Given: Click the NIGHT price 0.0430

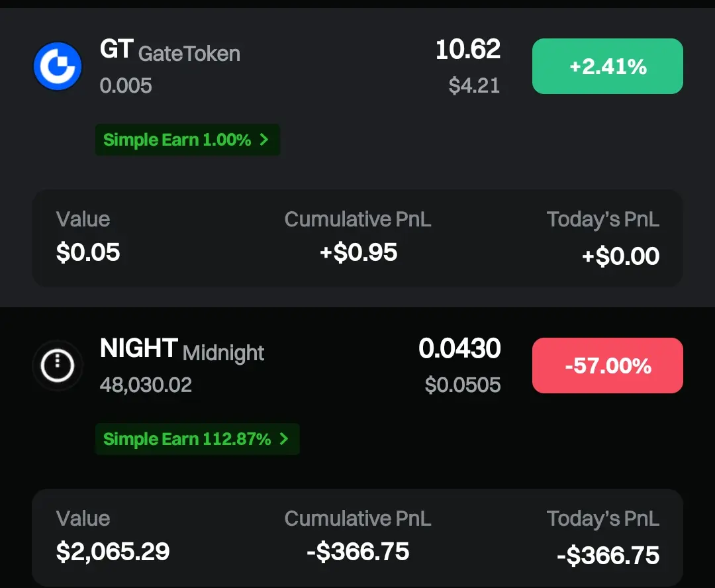Looking at the screenshot, I should 459,348.
